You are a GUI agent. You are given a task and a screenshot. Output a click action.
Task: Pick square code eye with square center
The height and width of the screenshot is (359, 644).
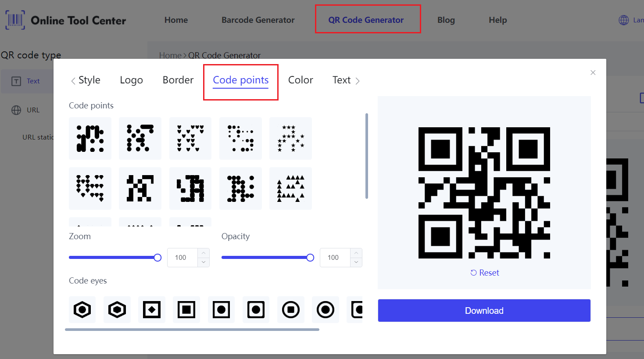(x=186, y=310)
